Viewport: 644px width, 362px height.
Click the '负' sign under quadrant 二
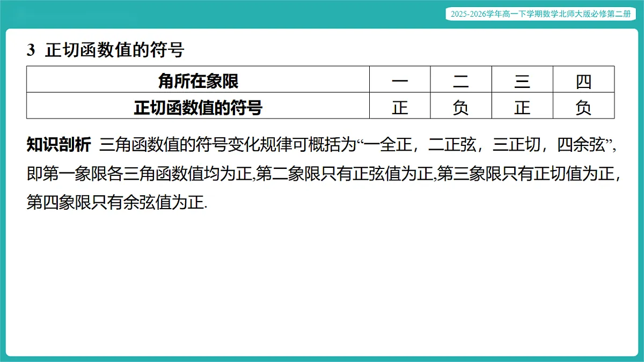pyautogui.click(x=461, y=106)
